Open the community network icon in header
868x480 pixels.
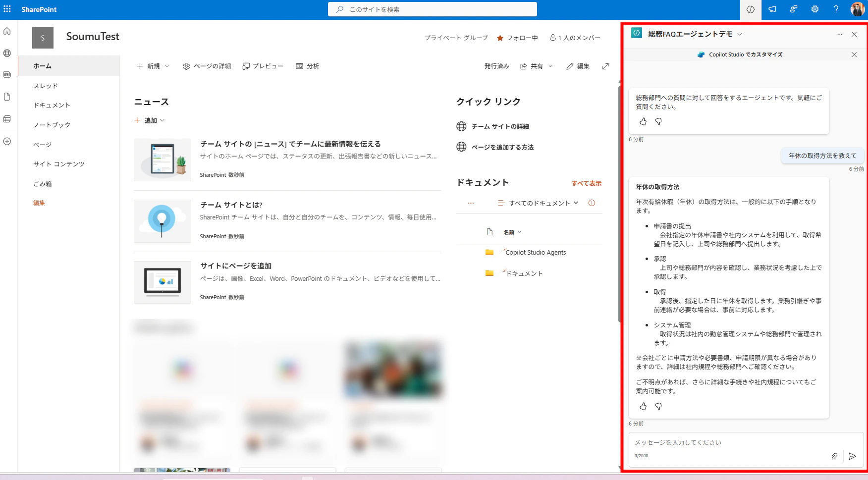tap(793, 9)
